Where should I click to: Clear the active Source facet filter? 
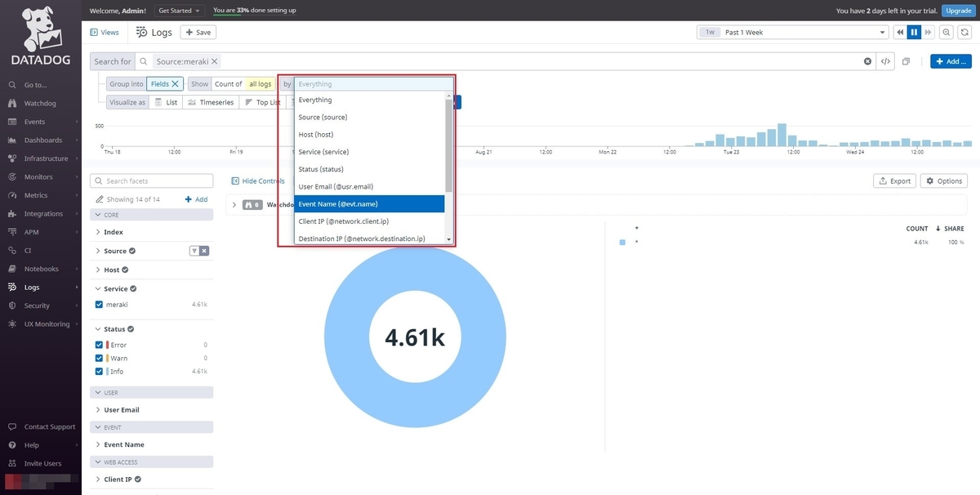pos(204,251)
